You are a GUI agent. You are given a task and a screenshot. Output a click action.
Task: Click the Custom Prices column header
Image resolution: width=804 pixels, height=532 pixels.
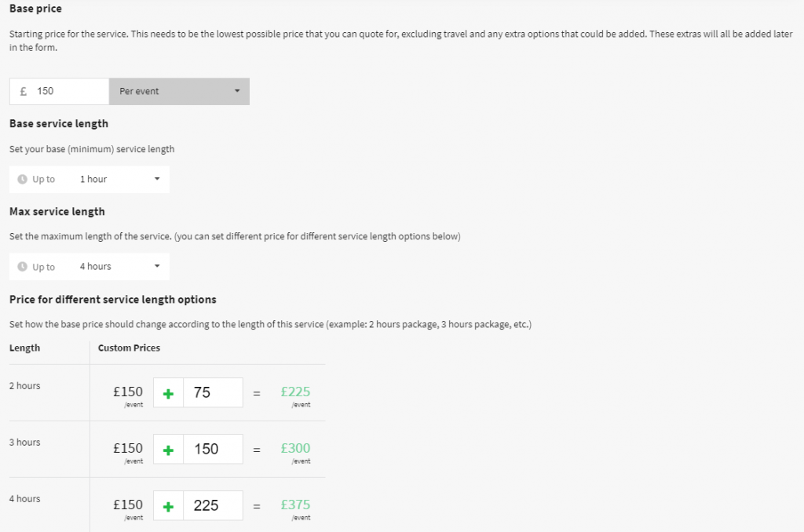129,348
